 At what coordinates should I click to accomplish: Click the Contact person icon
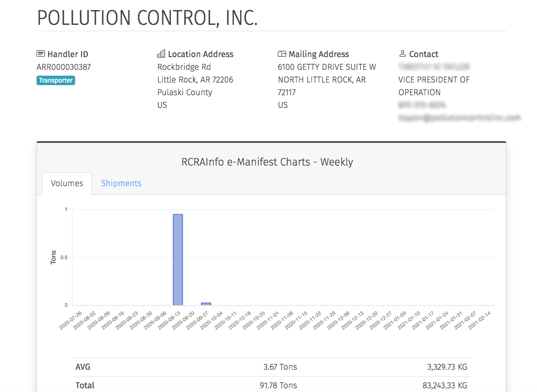403,54
